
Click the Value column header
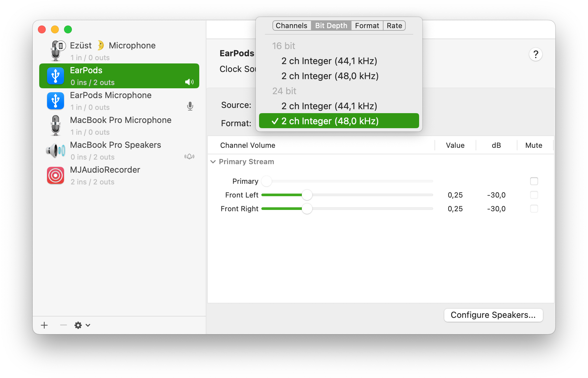(x=455, y=145)
